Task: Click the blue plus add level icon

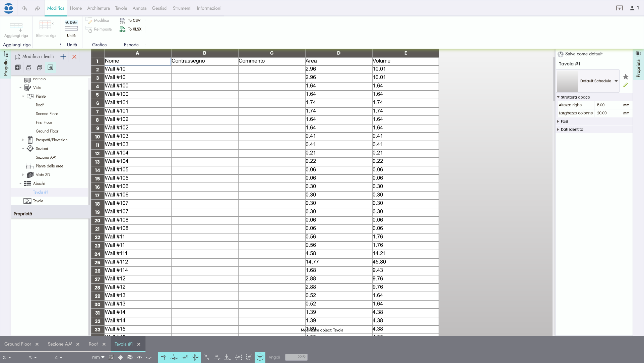Action: [63, 57]
